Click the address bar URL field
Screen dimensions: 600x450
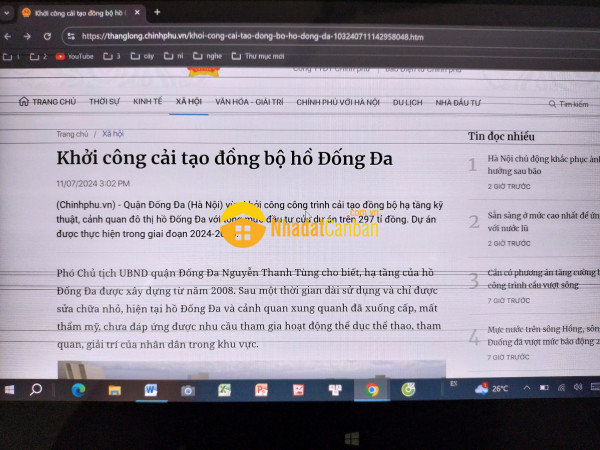[x=300, y=35]
